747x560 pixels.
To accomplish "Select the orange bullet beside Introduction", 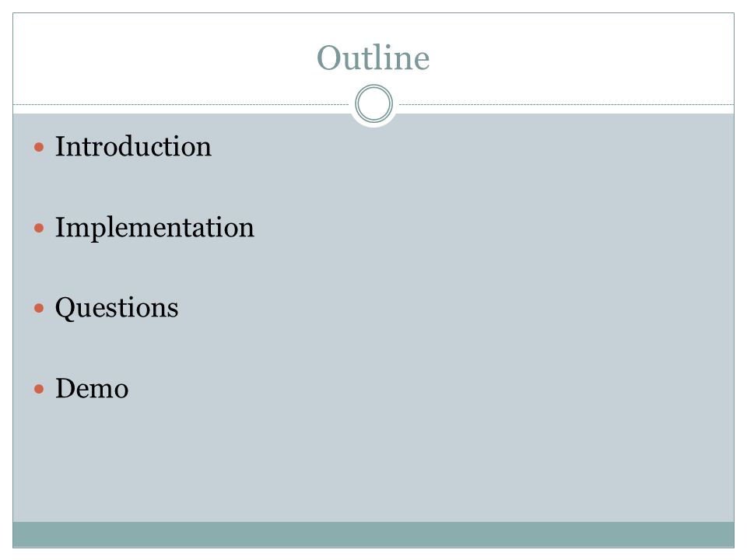I will tap(39, 147).
